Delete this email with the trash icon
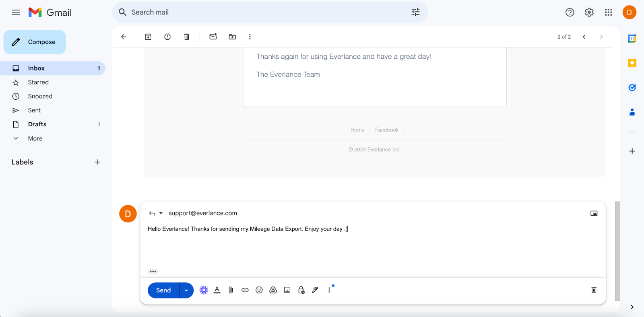The width and height of the screenshot is (644, 317). [187, 37]
